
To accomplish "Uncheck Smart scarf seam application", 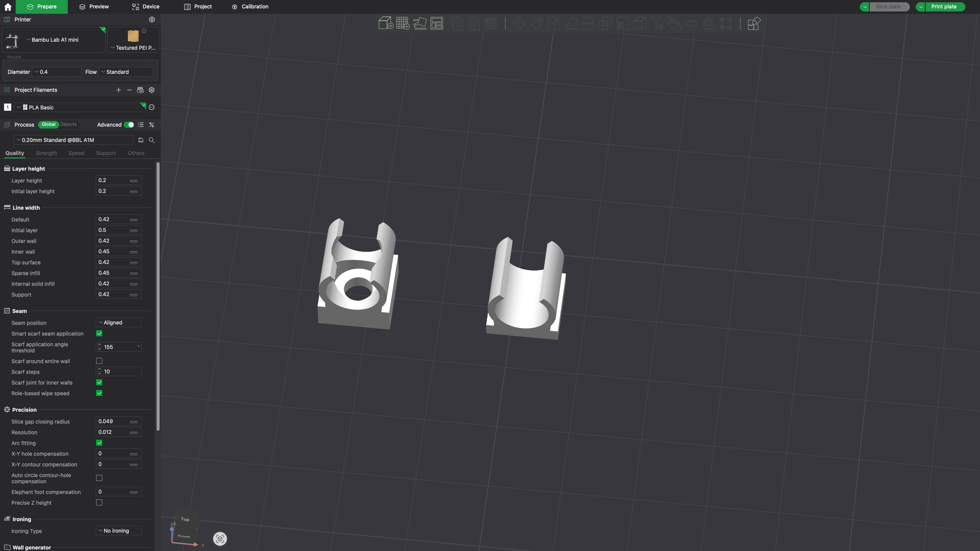I will click(99, 334).
